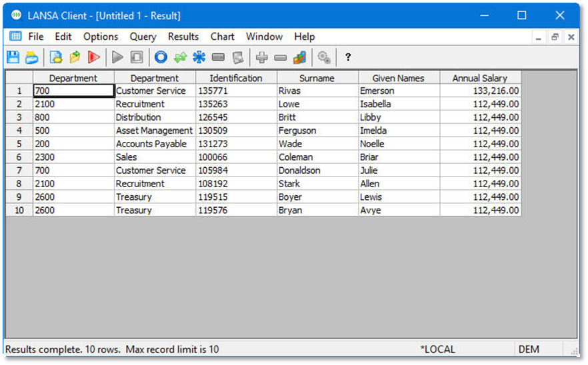Open the Query menu

click(x=143, y=37)
